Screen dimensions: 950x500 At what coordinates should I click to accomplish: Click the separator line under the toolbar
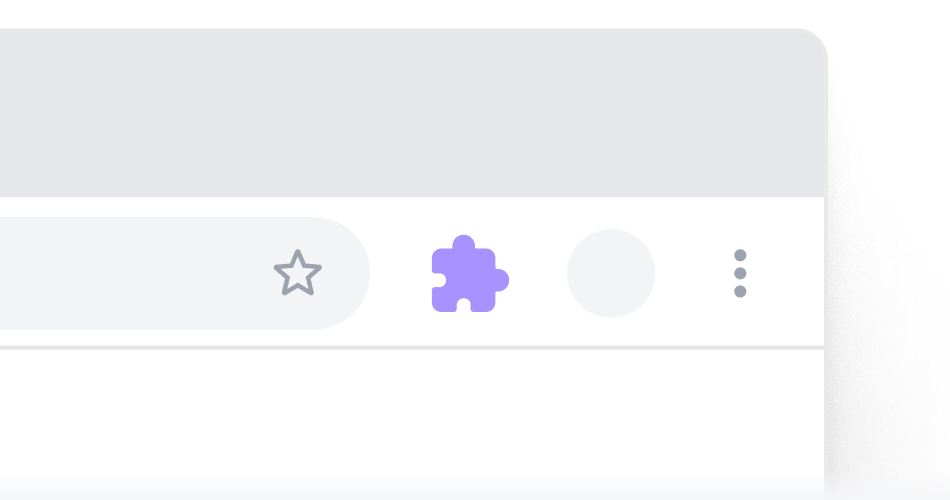pyautogui.click(x=412, y=348)
